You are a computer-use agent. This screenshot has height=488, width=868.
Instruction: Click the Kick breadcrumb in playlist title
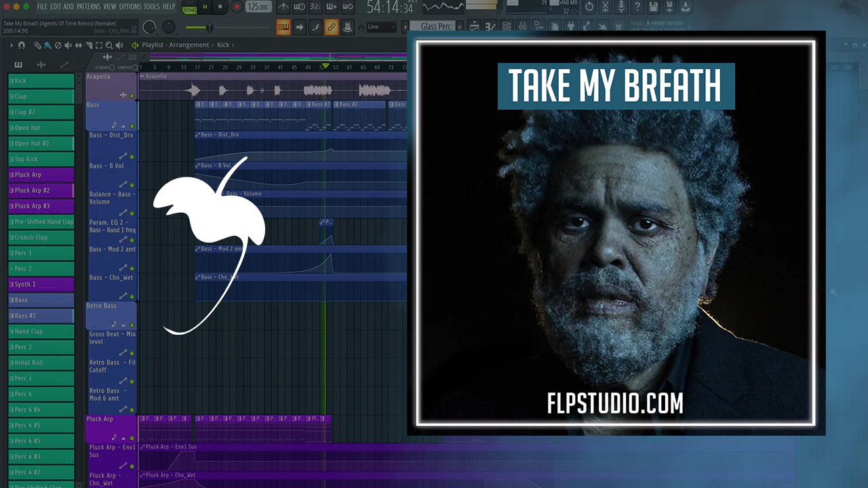(223, 45)
